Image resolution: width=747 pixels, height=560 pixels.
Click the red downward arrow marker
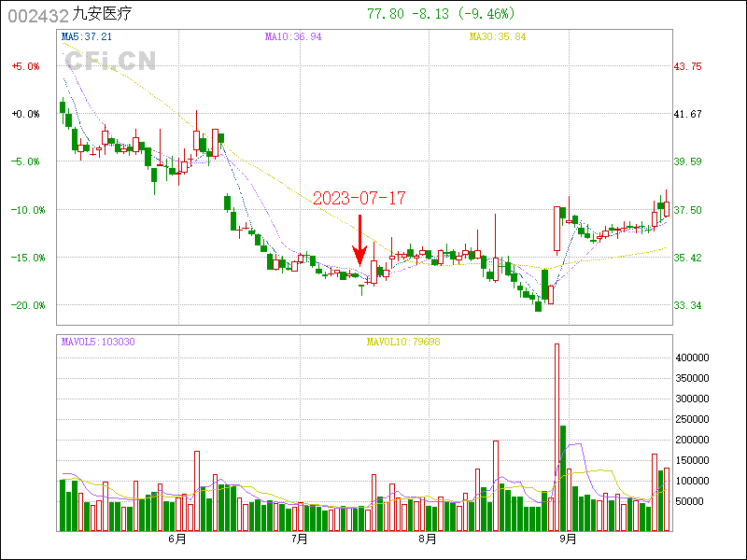359,242
